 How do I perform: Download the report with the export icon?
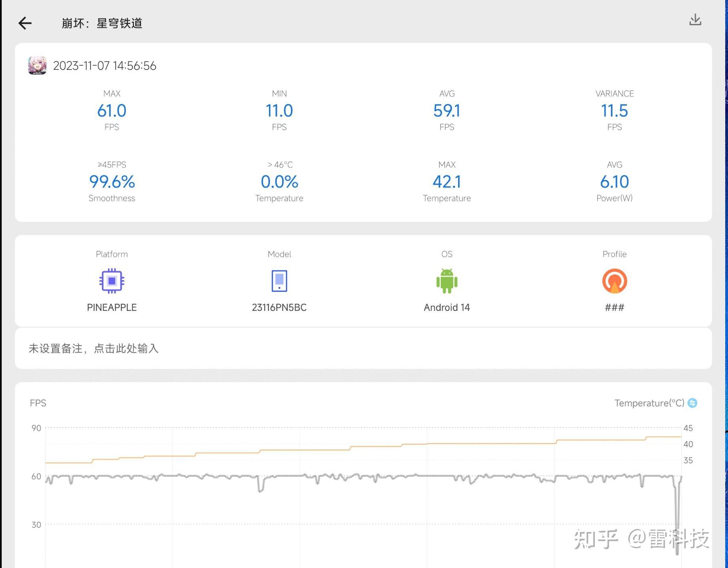tap(695, 20)
